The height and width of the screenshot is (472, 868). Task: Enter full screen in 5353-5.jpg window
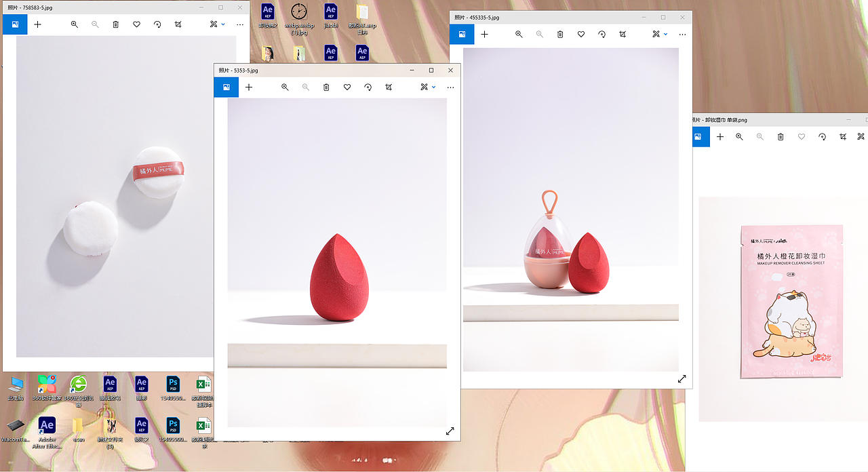click(450, 431)
